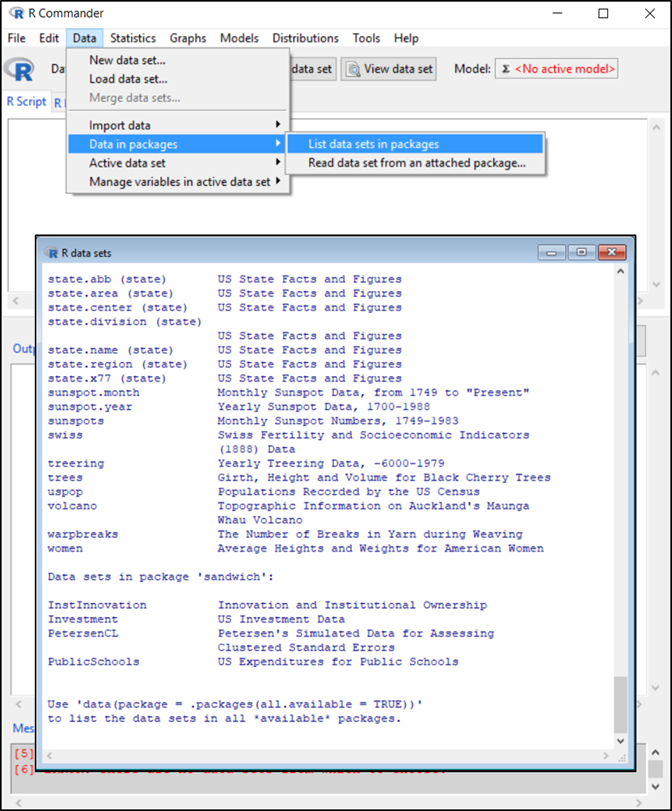Choose Load data set menu item
672x811 pixels.
coord(128,79)
